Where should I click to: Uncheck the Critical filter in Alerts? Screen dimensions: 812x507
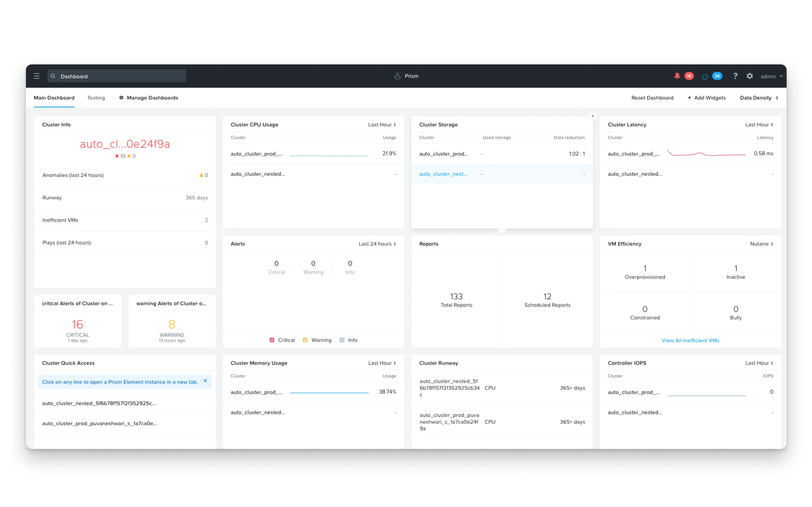point(272,340)
